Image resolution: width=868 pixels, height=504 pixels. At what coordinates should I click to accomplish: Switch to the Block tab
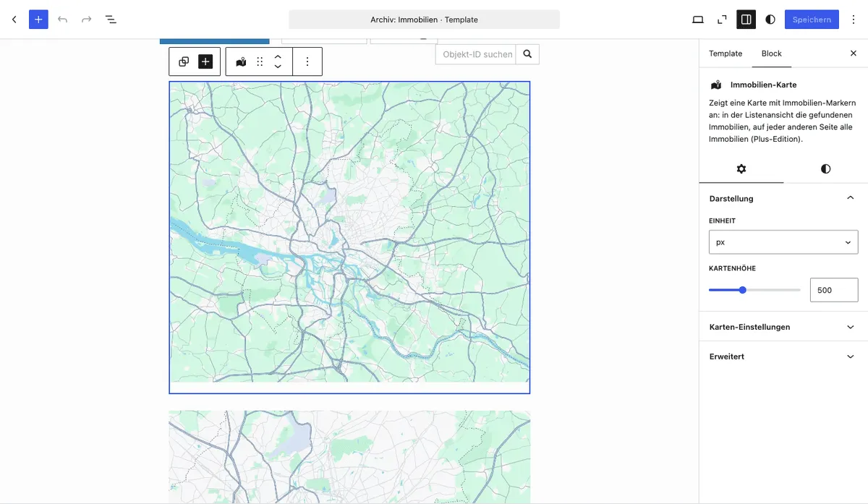772,54
